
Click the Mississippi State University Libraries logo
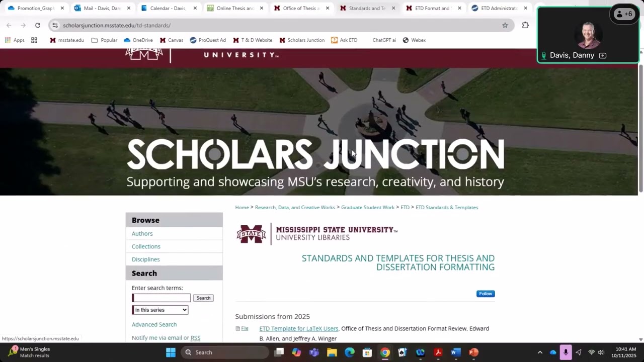(x=317, y=234)
